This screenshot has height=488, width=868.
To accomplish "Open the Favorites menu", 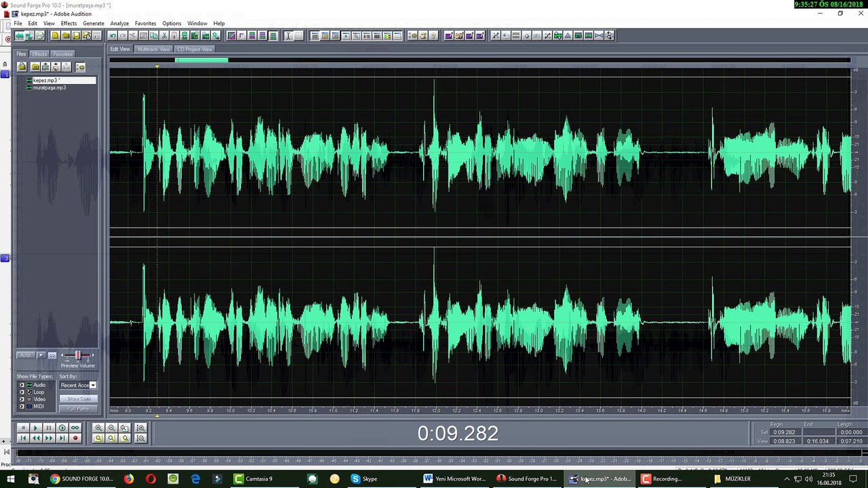I will pos(145,23).
